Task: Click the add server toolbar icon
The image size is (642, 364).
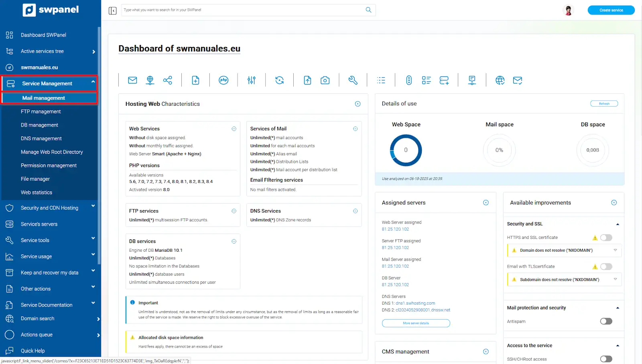Action: coord(444,80)
